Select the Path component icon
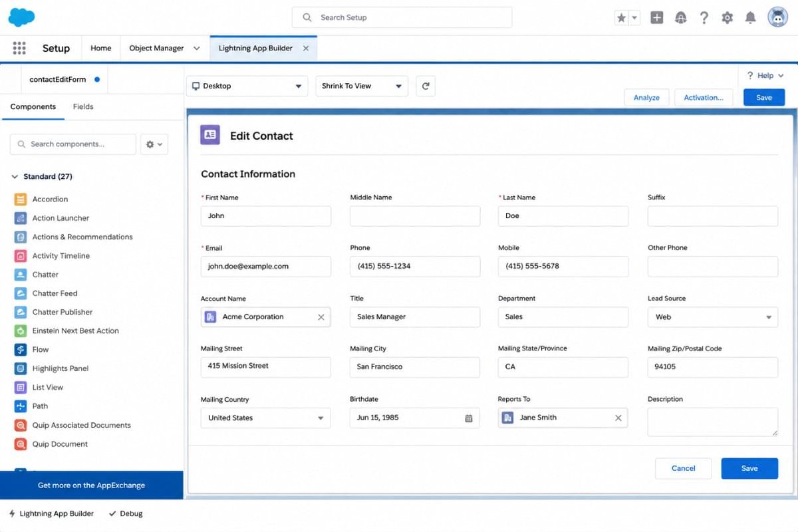The width and height of the screenshot is (798, 532). [x=20, y=406]
